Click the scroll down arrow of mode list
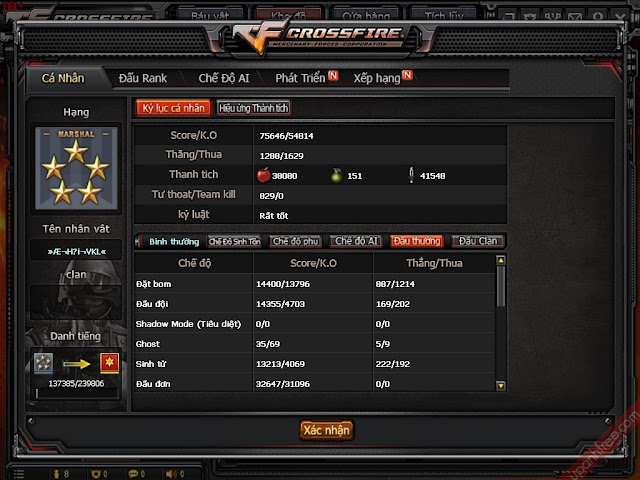 click(501, 385)
